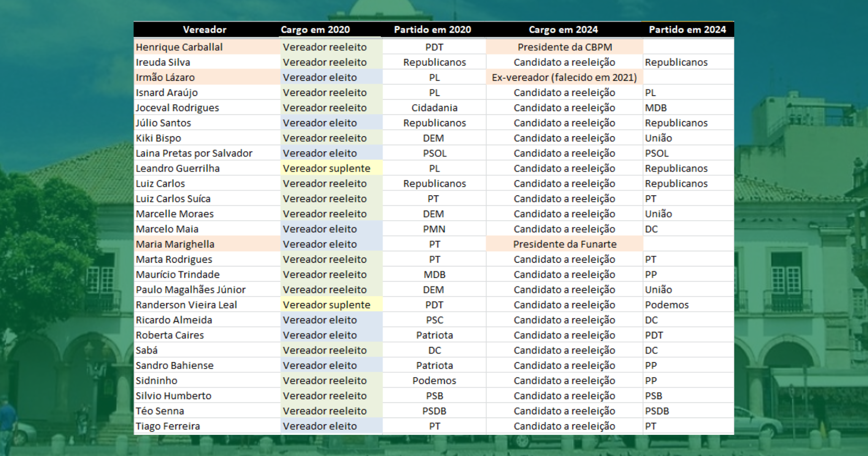Viewport: 868px width, 456px height.
Task: Select the cell 'Téo Senna'
Action: coord(207,412)
